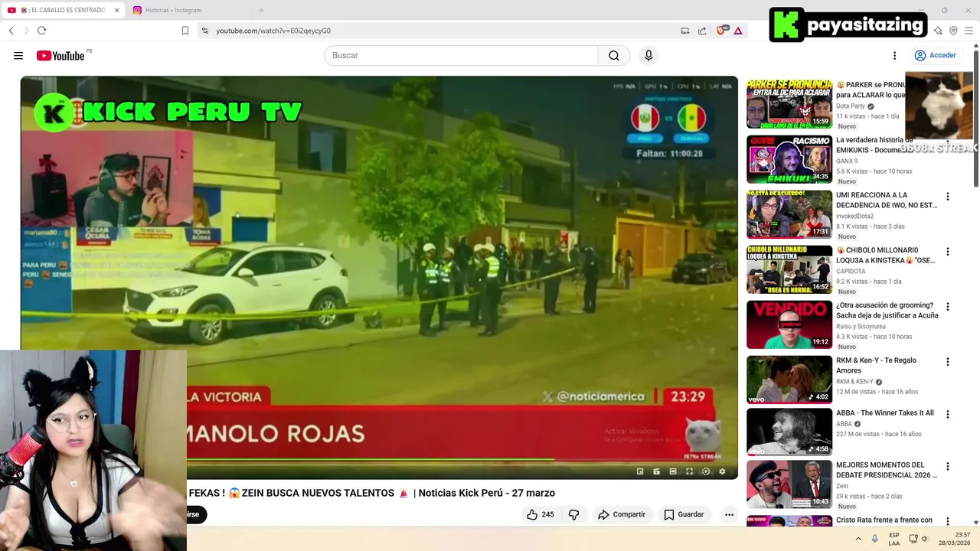Screen dimensions: 980x551
Task: Open video settings gear in player
Action: click(x=722, y=471)
